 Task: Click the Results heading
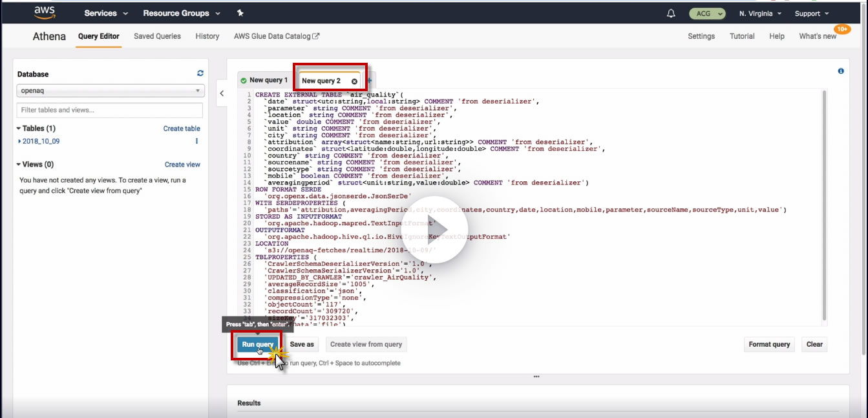(x=249, y=403)
